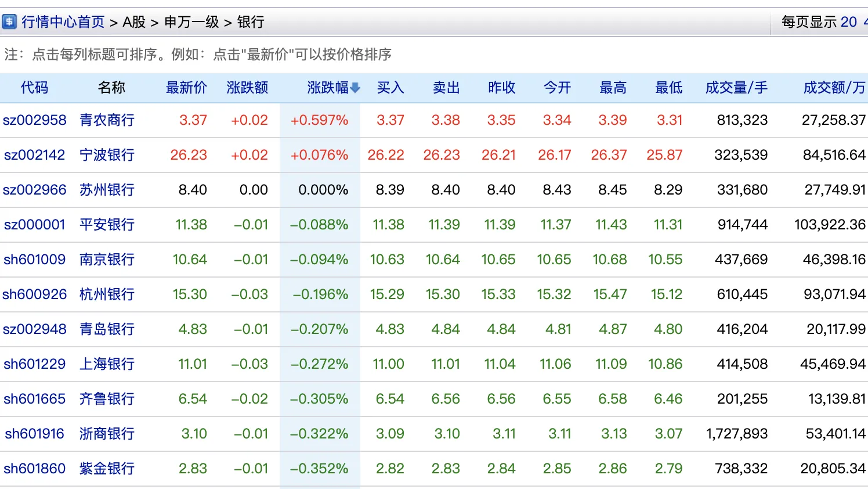Sort by 最低 column header
This screenshot has height=489, width=868.
669,88
